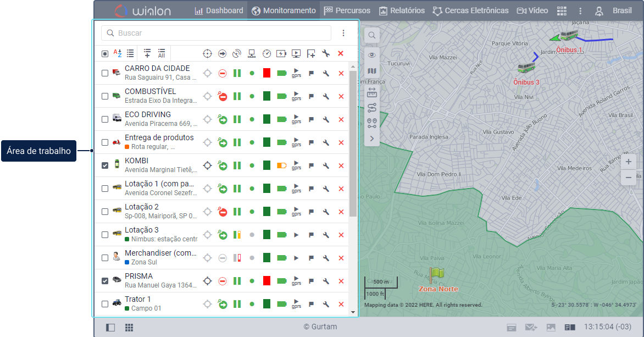This screenshot has width=644, height=337.
Task: Expand the map tools chevron arrow
Action: click(x=372, y=139)
